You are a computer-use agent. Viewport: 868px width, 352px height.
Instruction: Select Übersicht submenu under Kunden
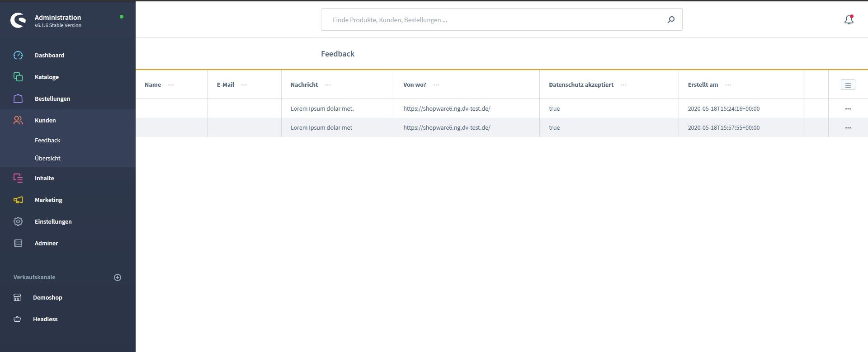[x=47, y=158]
